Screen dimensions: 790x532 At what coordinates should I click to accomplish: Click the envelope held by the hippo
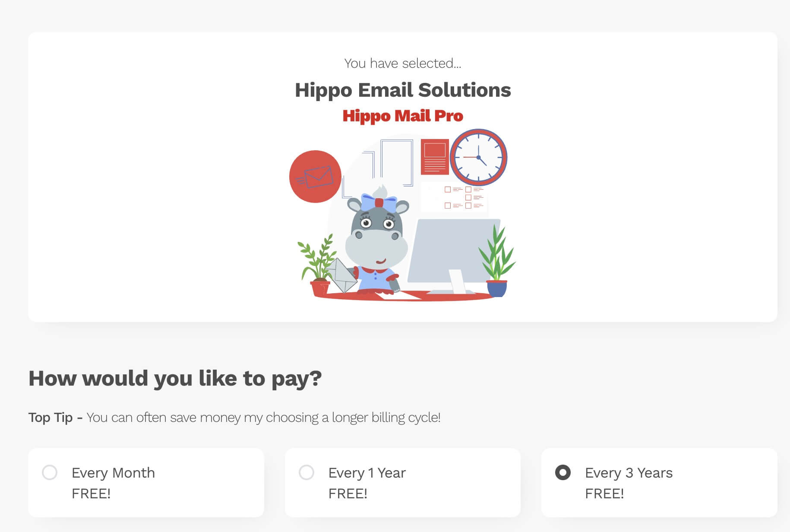(x=343, y=276)
